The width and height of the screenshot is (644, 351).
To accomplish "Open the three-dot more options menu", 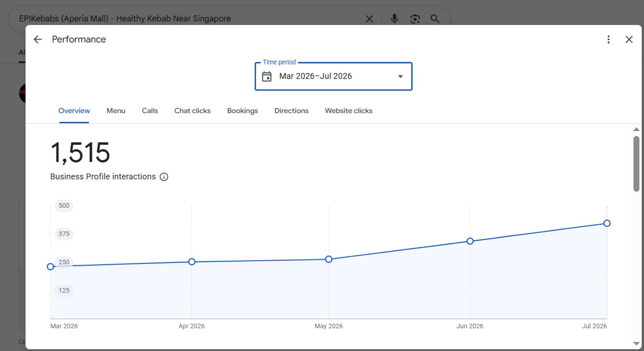I will coord(608,40).
